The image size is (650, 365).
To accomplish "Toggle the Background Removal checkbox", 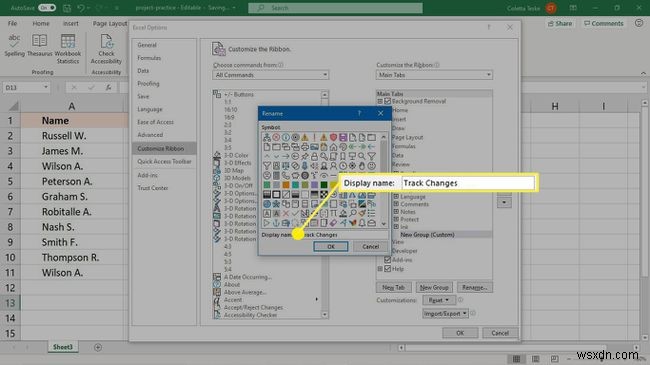I will click(x=388, y=101).
